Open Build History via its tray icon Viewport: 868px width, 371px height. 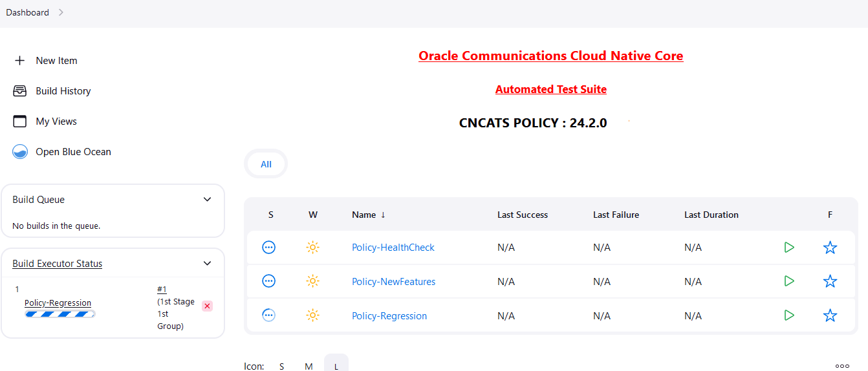coord(20,91)
